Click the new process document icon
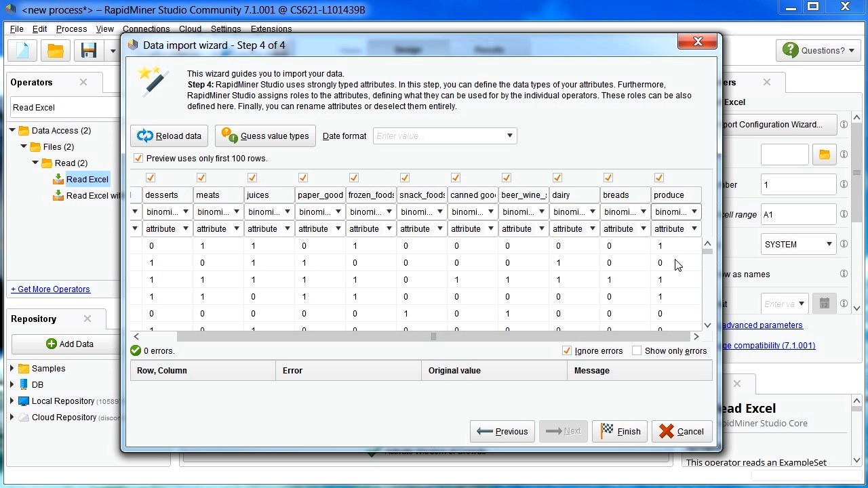This screenshot has height=488, width=868. coord(22,51)
